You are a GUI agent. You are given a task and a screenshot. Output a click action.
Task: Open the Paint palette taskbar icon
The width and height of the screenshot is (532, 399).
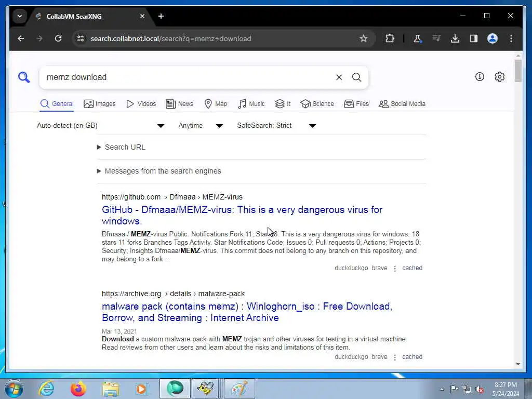(239, 389)
